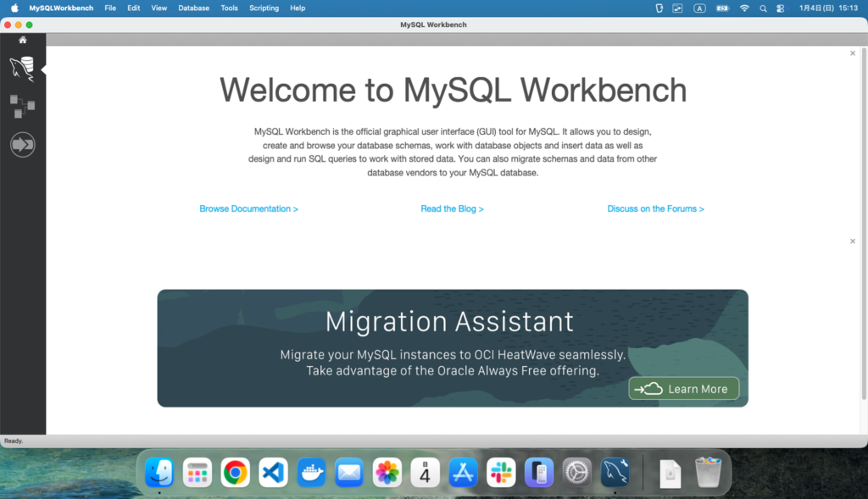Open the Migration wizard sidebar icon

pos(22,144)
